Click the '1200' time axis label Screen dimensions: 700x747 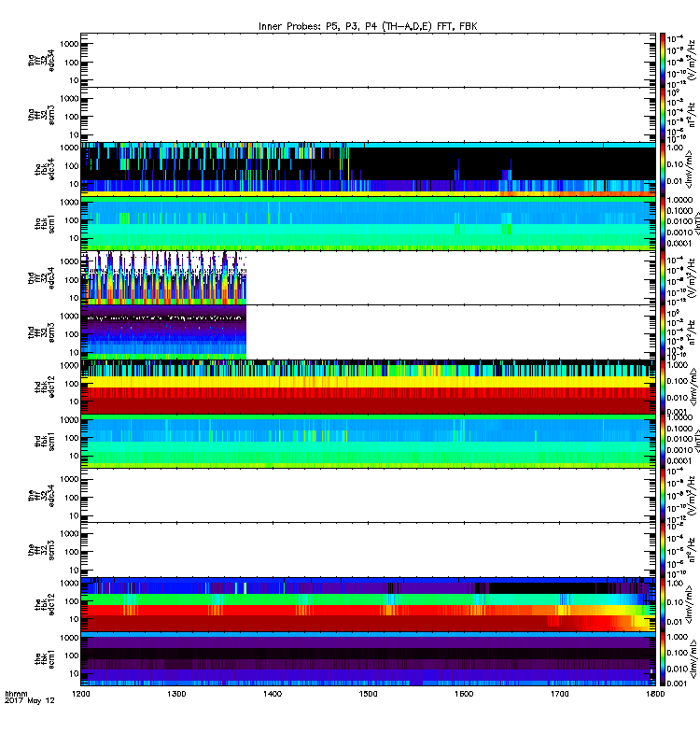80,694
